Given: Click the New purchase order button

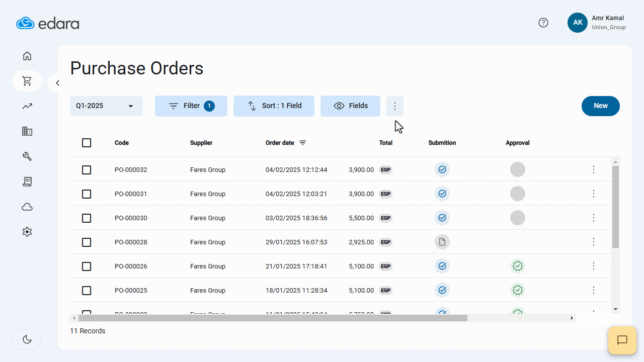Looking at the screenshot, I should (x=601, y=106).
